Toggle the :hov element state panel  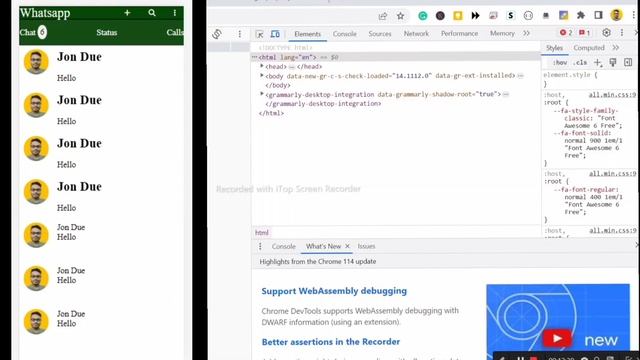(x=560, y=62)
